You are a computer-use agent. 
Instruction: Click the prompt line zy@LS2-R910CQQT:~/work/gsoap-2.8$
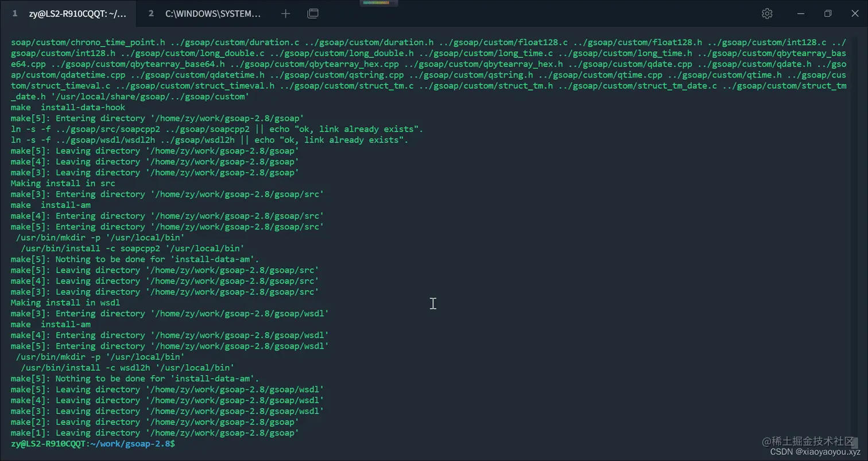[93, 444]
